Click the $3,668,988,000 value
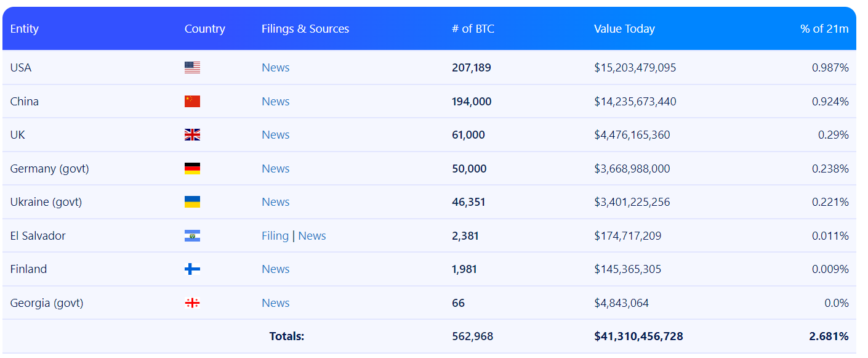 [x=632, y=168]
